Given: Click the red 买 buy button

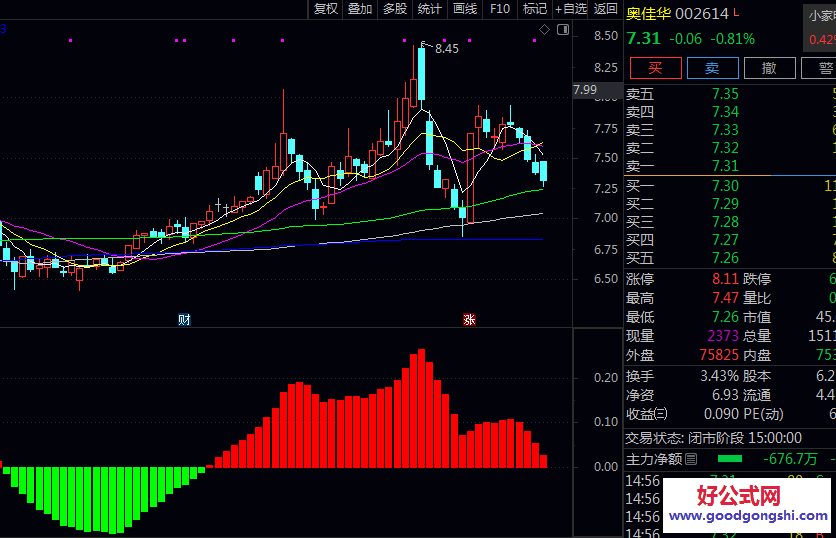Looking at the screenshot, I should [655, 68].
